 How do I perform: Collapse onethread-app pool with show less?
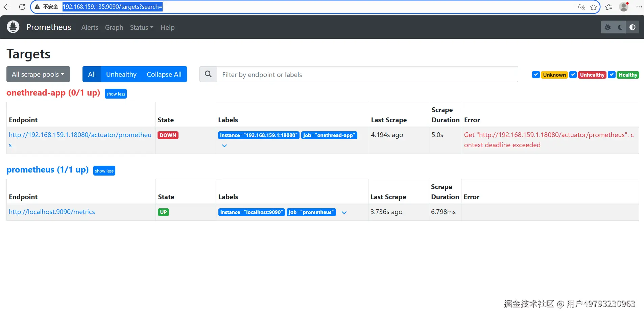(116, 94)
